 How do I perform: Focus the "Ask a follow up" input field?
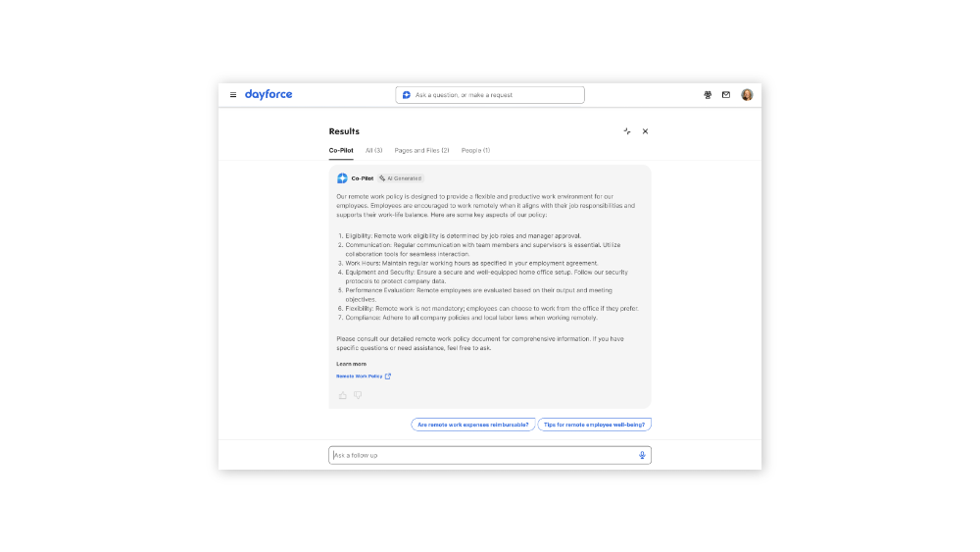pos(480,455)
